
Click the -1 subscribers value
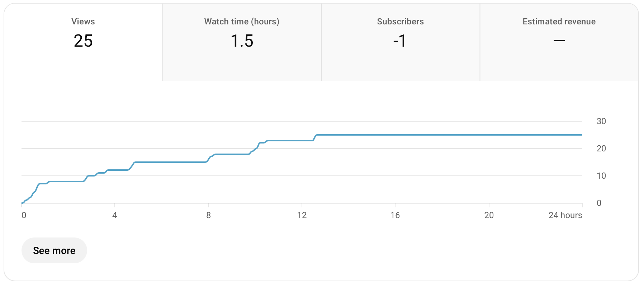(400, 41)
